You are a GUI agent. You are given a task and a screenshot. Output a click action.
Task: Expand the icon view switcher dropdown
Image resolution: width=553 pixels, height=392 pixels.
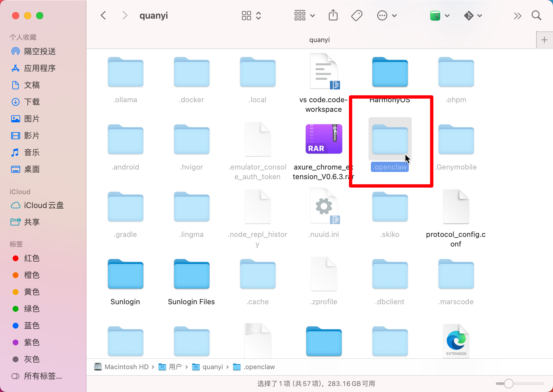click(251, 15)
